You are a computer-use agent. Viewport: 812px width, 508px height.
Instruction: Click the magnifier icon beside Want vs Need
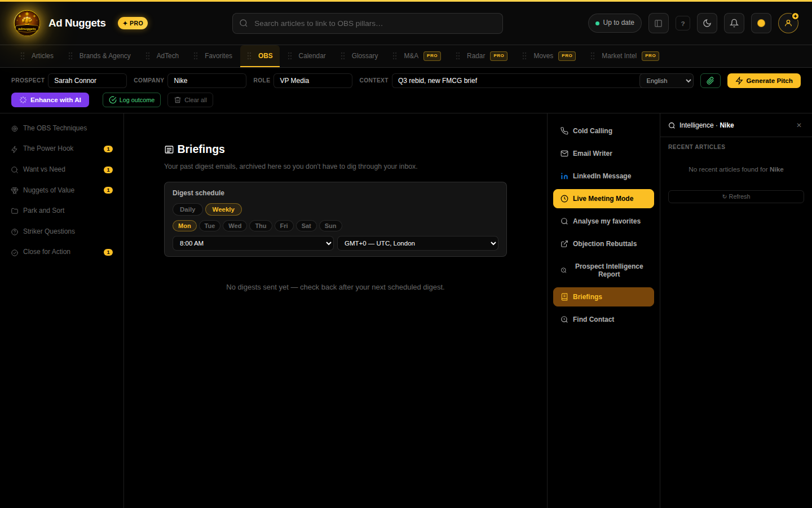click(x=15, y=170)
